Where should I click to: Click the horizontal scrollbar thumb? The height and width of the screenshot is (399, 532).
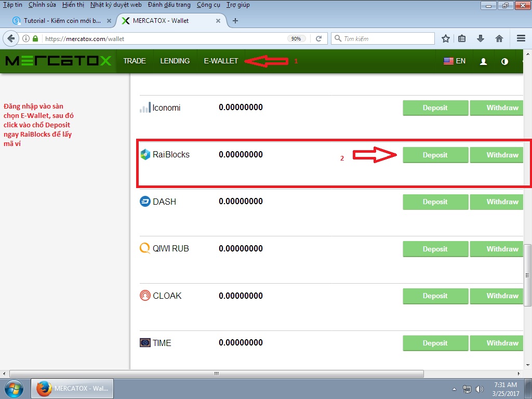coord(217,374)
